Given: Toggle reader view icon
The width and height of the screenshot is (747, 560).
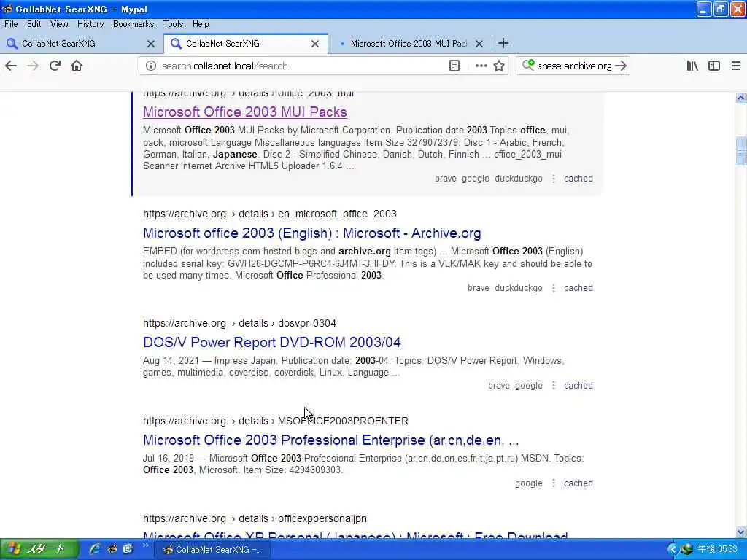Looking at the screenshot, I should click(x=454, y=66).
